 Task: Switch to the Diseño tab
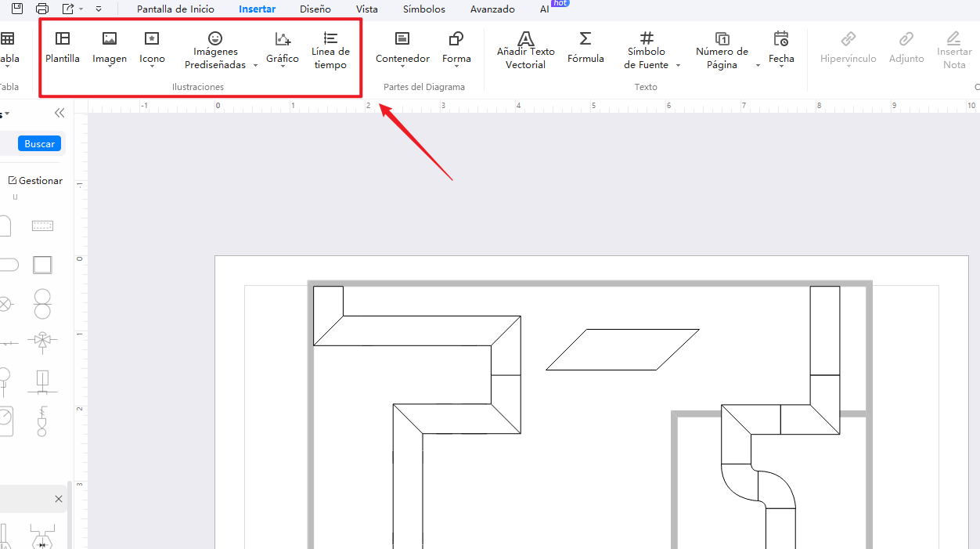click(315, 9)
